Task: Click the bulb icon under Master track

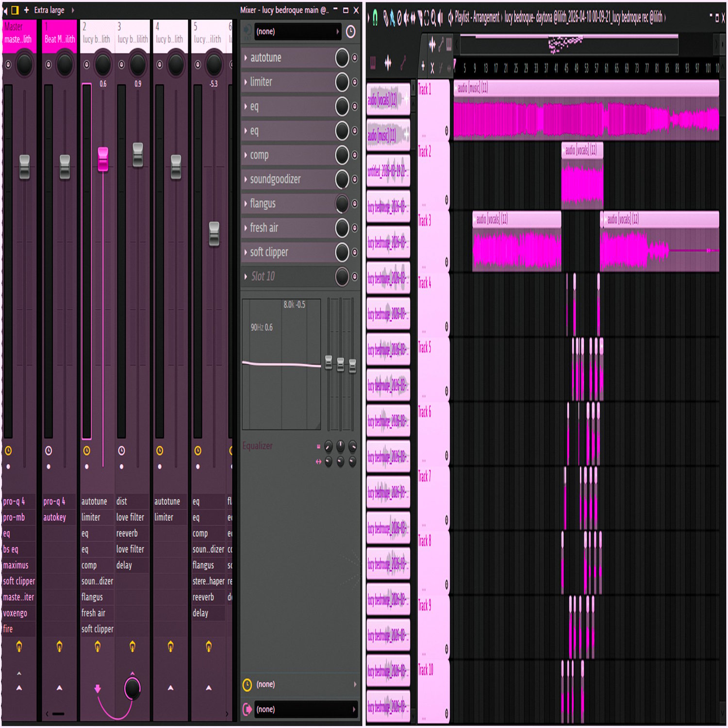Action: coord(19,646)
